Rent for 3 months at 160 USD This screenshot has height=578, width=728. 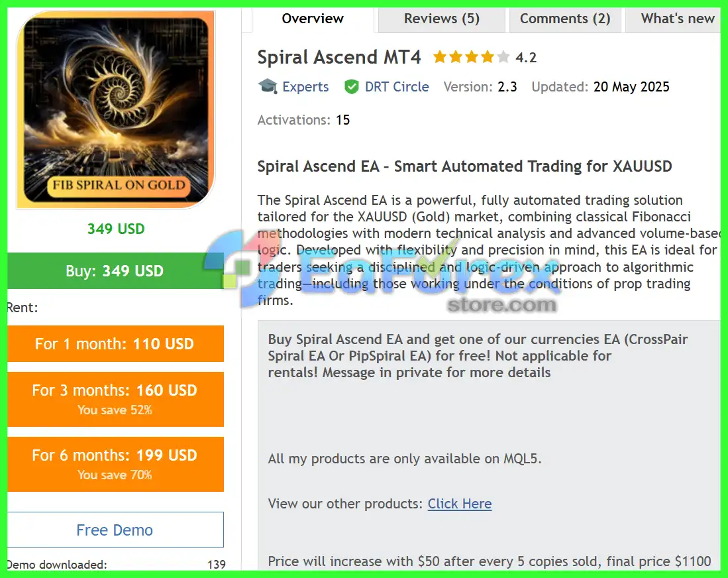point(115,399)
